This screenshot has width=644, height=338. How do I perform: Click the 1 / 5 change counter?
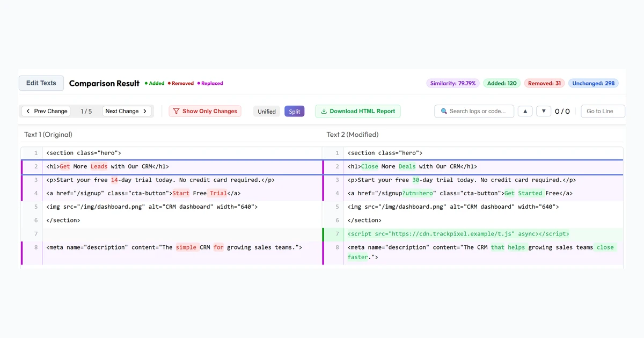[x=86, y=111]
